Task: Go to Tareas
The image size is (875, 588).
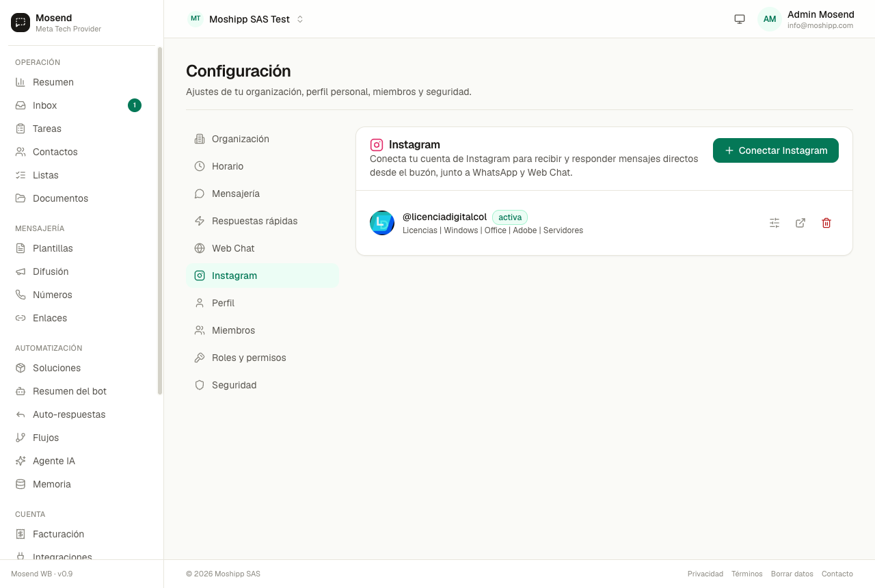Action: pos(78,129)
